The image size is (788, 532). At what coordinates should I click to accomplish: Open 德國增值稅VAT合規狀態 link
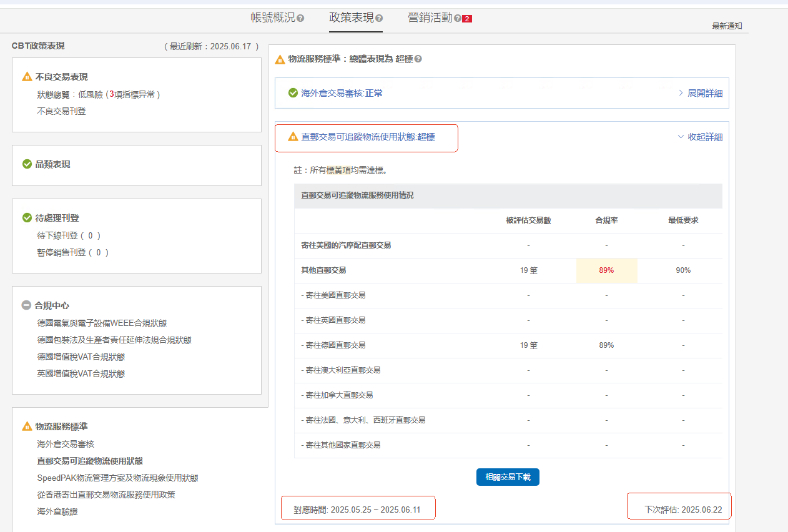click(x=81, y=357)
